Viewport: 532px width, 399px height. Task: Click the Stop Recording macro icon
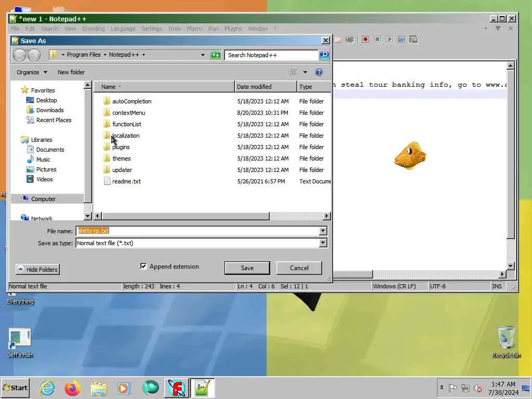click(378, 39)
